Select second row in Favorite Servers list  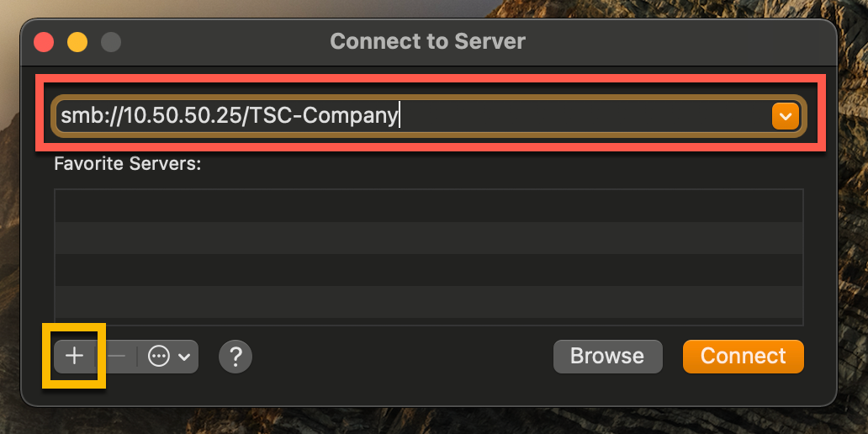(428, 238)
